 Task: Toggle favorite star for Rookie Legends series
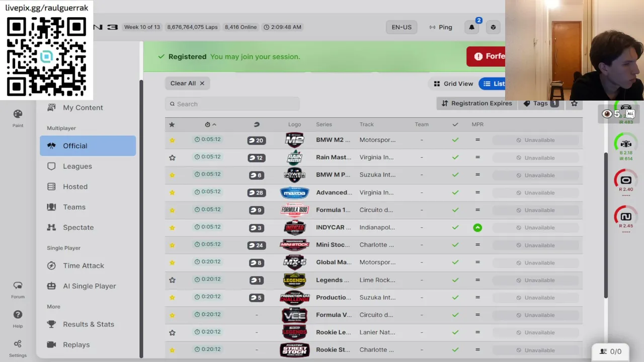172,333
